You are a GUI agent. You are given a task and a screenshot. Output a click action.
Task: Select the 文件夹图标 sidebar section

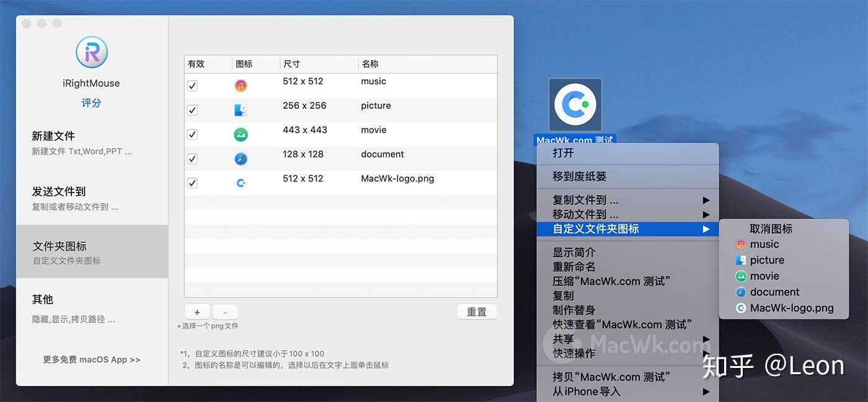(92, 251)
